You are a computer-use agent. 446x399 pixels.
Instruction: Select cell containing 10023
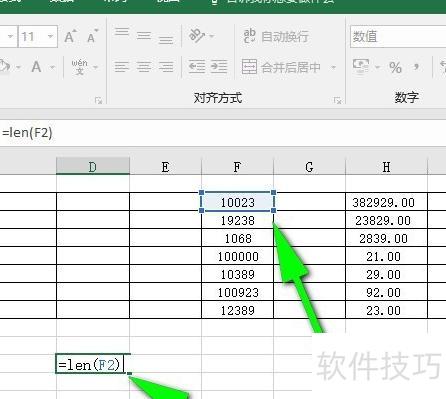237,202
